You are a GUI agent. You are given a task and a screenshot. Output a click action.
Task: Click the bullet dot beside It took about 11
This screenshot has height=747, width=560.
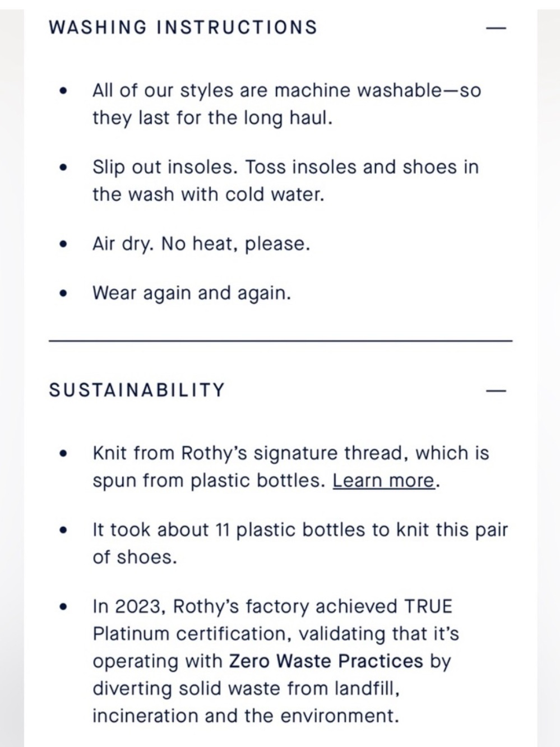tap(64, 530)
